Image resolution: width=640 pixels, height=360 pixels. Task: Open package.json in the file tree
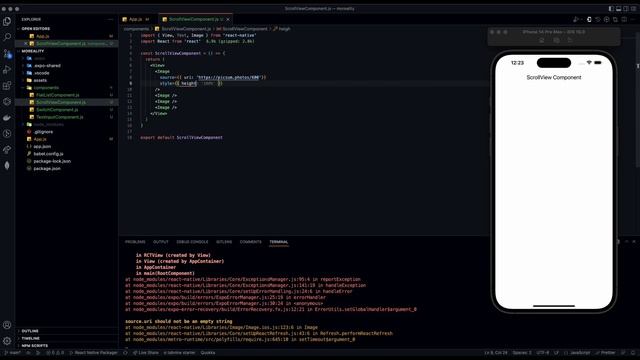(x=67, y=169)
